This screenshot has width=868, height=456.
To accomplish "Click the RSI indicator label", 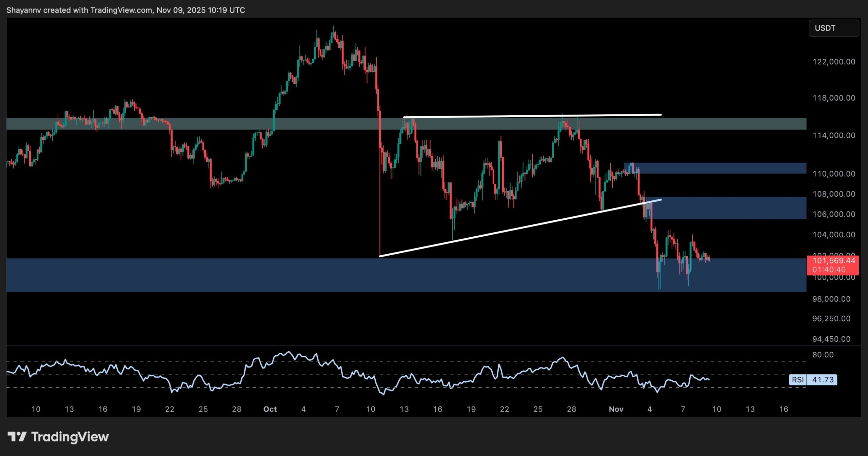I will [x=798, y=380].
